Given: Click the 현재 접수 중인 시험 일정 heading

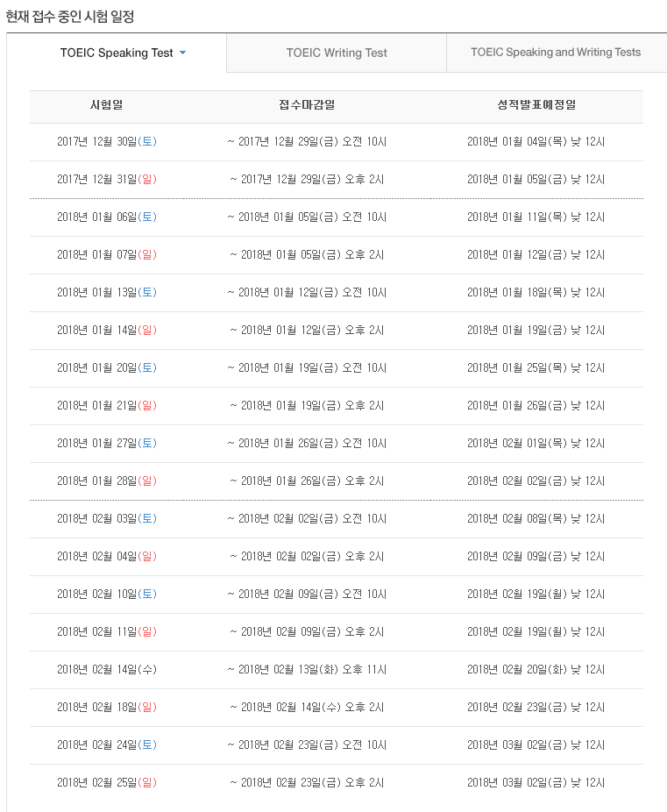Looking at the screenshot, I should pyautogui.click(x=70, y=17).
